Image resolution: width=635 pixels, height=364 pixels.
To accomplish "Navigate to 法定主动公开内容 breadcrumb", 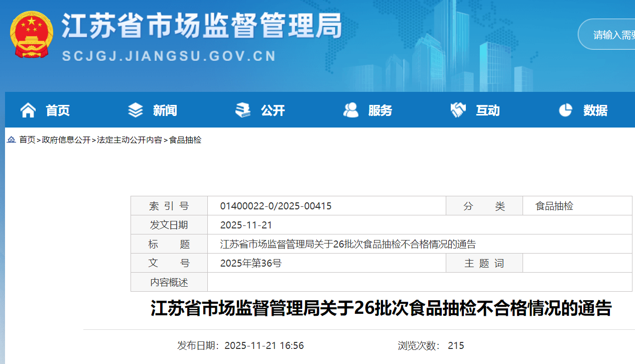I will tap(130, 140).
